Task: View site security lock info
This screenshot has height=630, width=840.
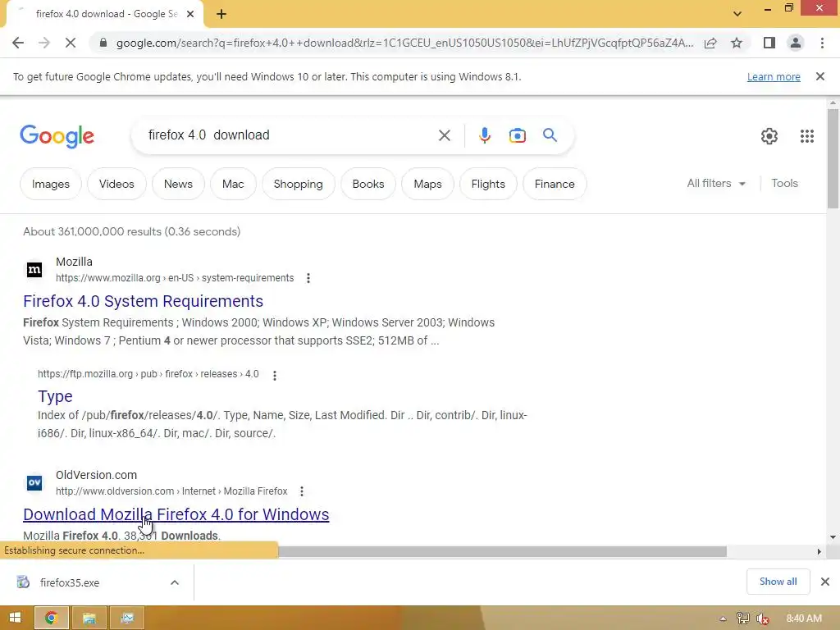Action: (x=103, y=43)
